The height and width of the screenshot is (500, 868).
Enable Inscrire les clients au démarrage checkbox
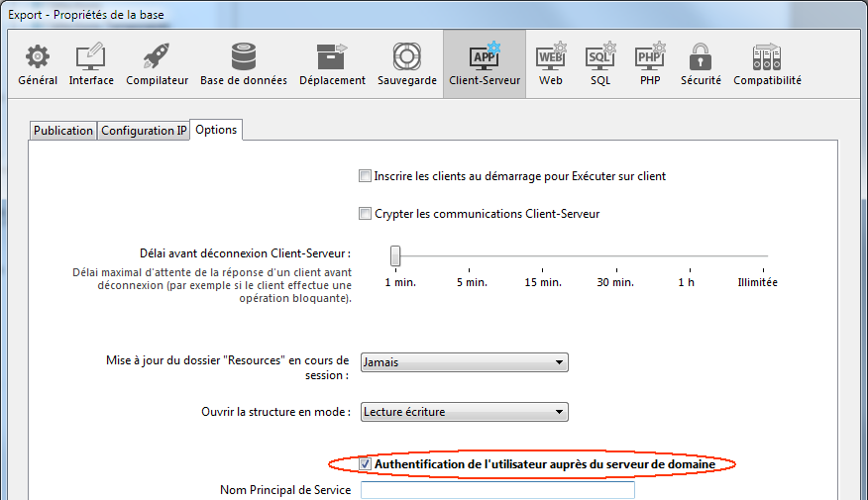[365, 176]
